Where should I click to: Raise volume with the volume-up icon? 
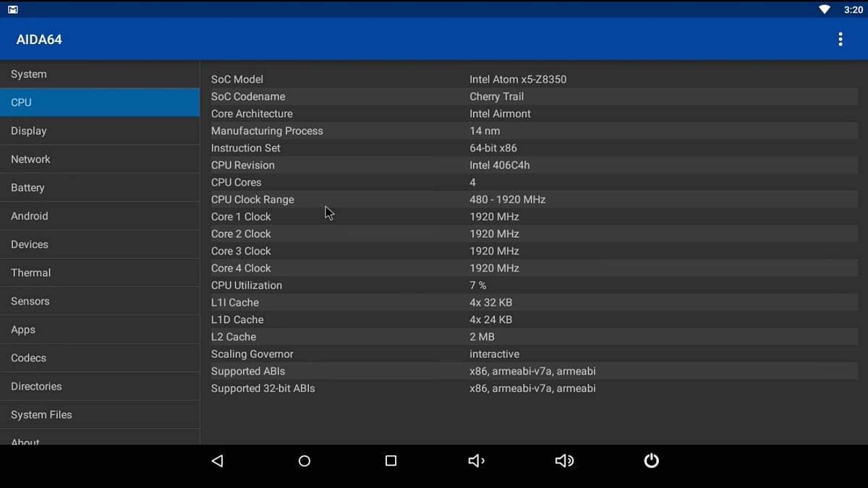point(564,461)
